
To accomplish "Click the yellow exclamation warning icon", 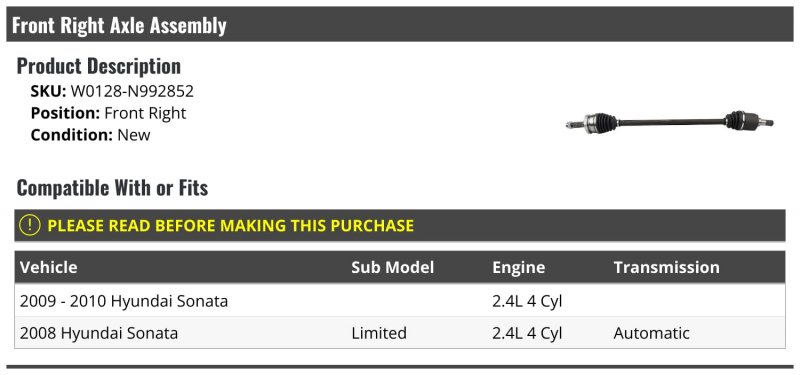I will click(29, 225).
